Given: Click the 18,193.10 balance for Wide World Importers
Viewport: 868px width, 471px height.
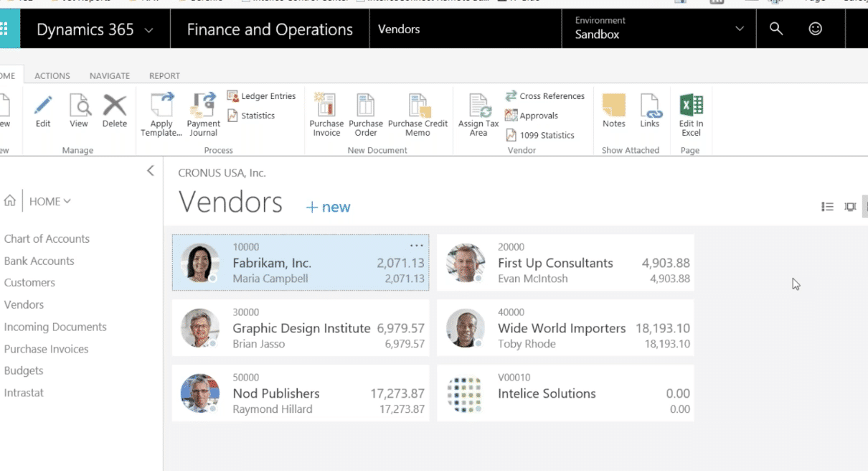Looking at the screenshot, I should (x=663, y=328).
